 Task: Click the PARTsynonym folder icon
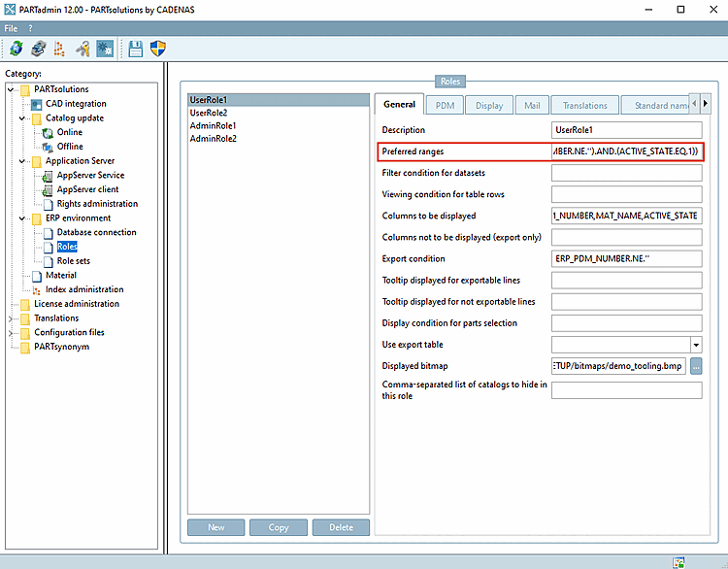25,348
